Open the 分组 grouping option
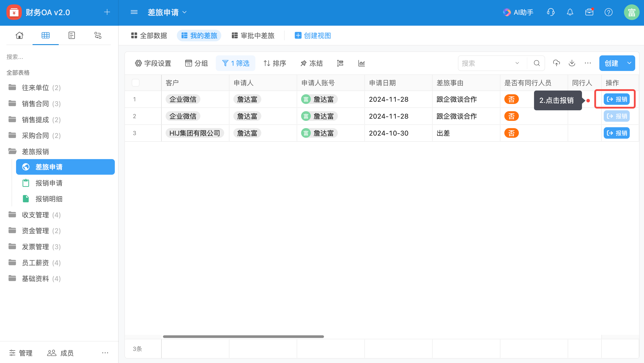This screenshot has width=644, height=363. pos(196,63)
